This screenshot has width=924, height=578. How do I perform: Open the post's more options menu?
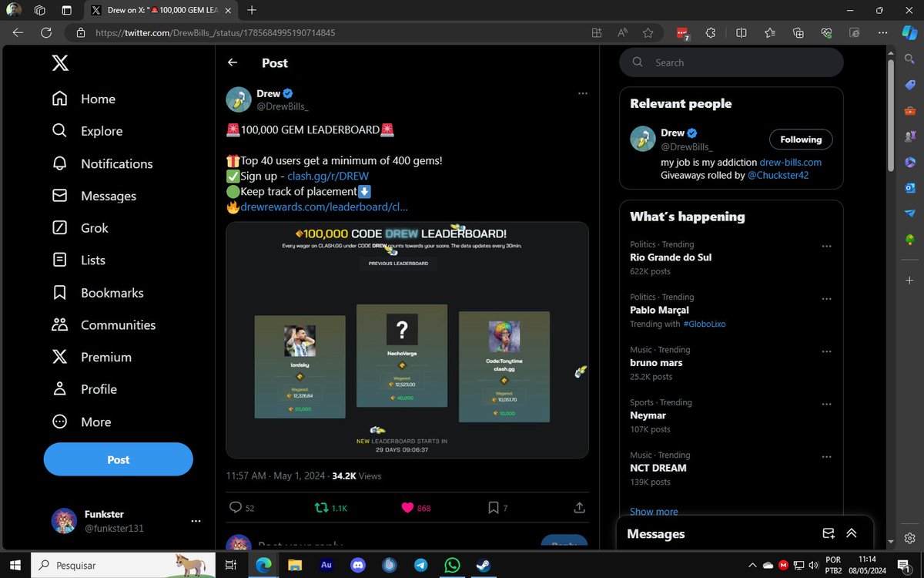pos(583,93)
